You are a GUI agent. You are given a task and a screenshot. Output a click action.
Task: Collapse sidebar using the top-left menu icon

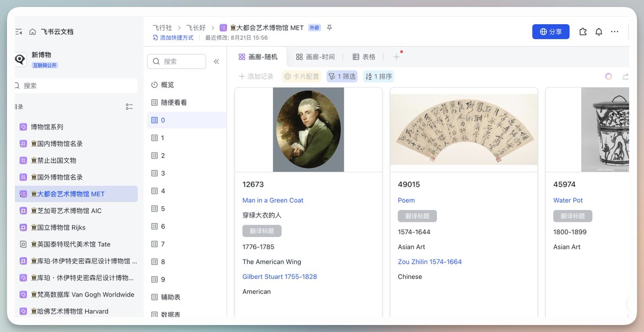[19, 32]
